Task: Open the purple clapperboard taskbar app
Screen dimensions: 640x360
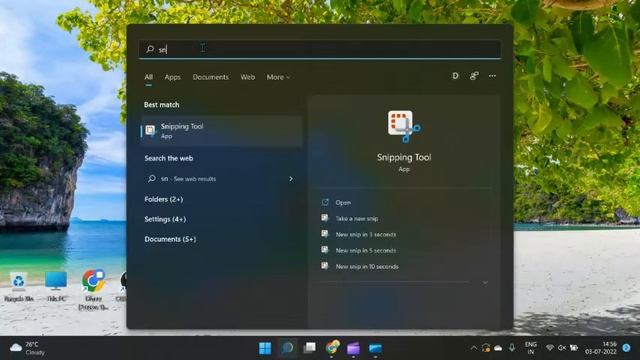Action: click(x=353, y=348)
